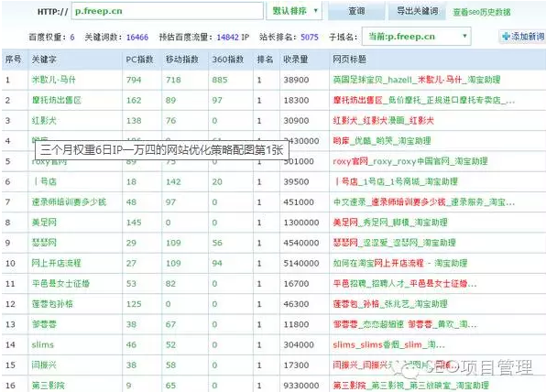
Task: Click the 站长排名 value 5075
Action: coord(310,37)
